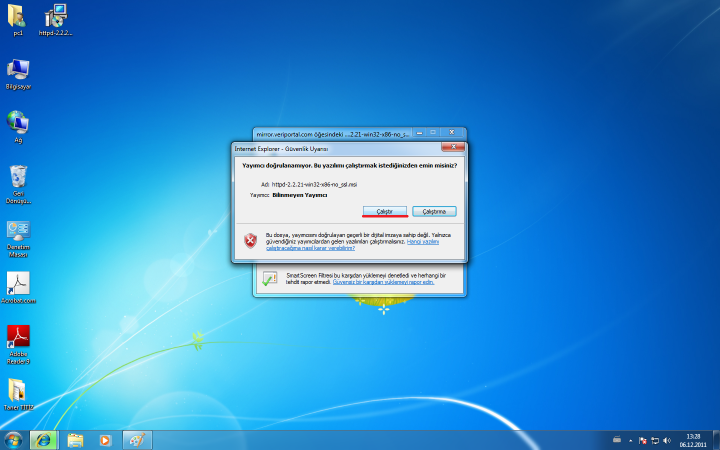Open the Windows Start menu orb
This screenshot has width=720, height=450.
[14, 440]
